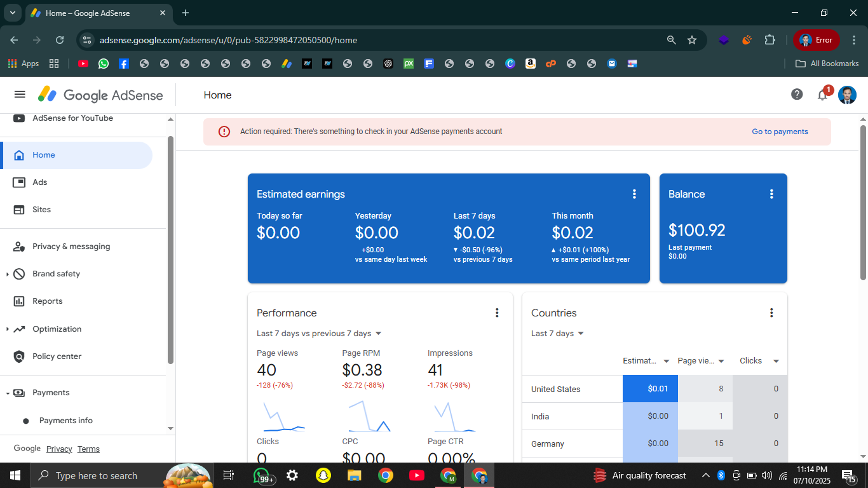
Task: Click the Go to payments link
Action: click(x=780, y=132)
